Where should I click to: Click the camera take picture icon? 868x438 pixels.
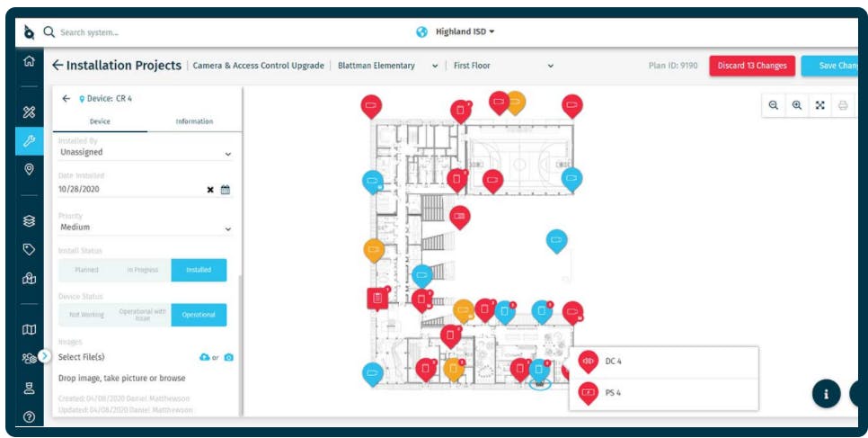pyautogui.click(x=228, y=358)
